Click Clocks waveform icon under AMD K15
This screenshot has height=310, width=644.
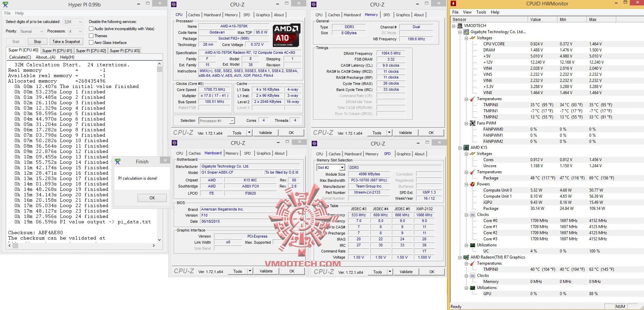click(473, 215)
